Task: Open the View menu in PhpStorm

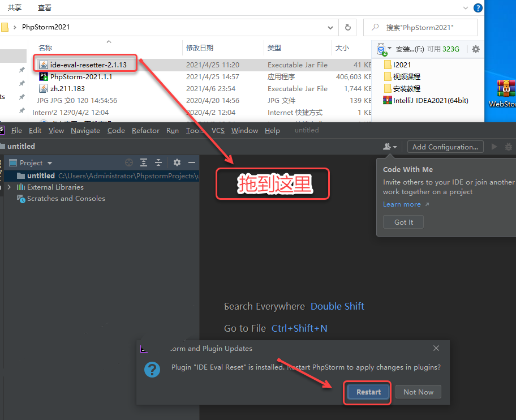Action: coord(56,131)
